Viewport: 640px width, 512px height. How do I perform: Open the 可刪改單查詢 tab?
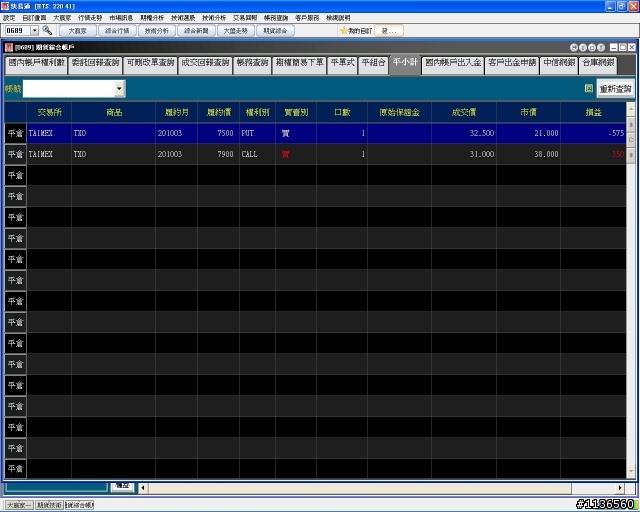[150, 65]
